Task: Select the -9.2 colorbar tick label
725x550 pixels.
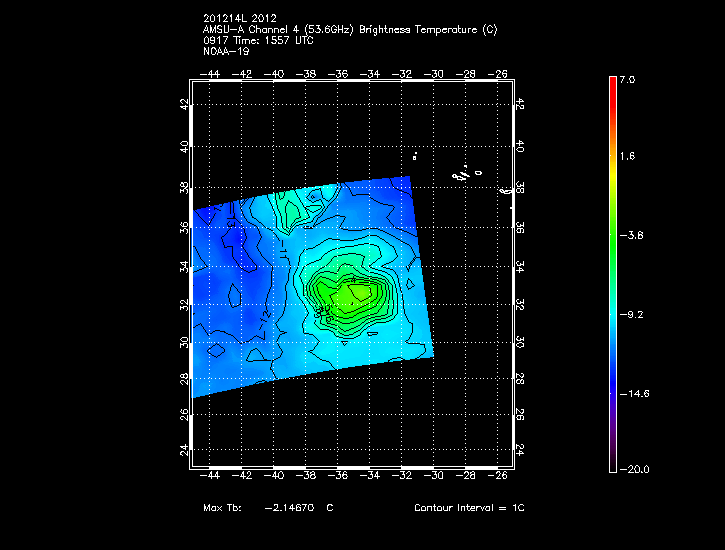Action: pyautogui.click(x=628, y=314)
